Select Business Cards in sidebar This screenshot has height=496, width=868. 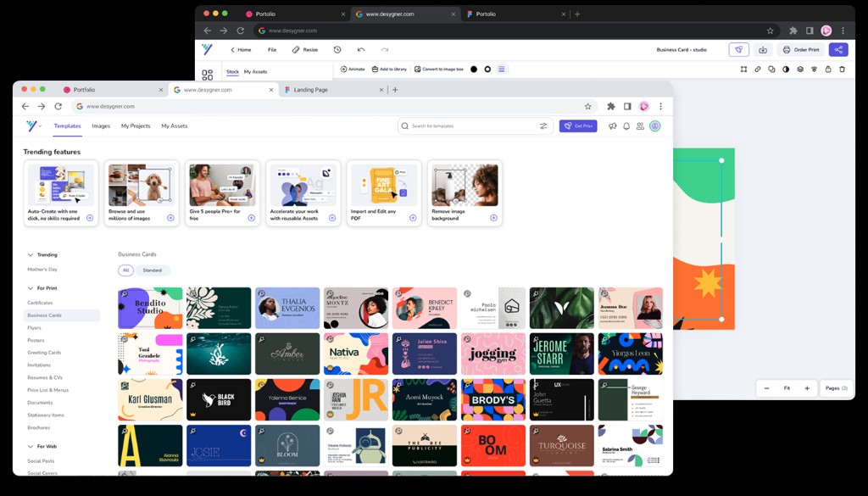[61, 315]
